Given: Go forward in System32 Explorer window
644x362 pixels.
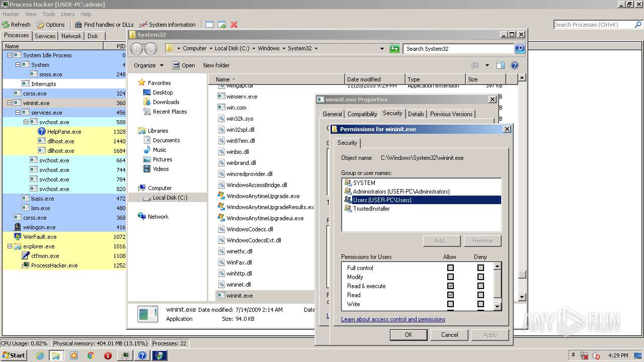Looking at the screenshot, I should tap(150, 49).
